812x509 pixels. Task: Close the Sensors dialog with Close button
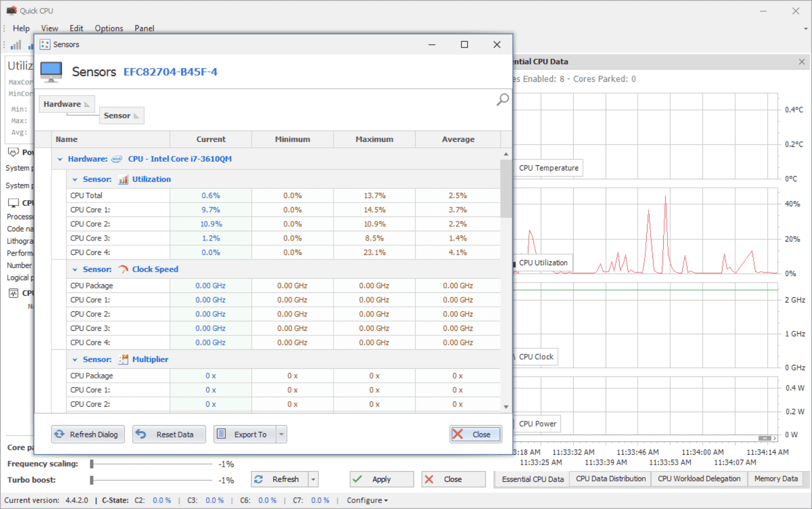point(476,434)
